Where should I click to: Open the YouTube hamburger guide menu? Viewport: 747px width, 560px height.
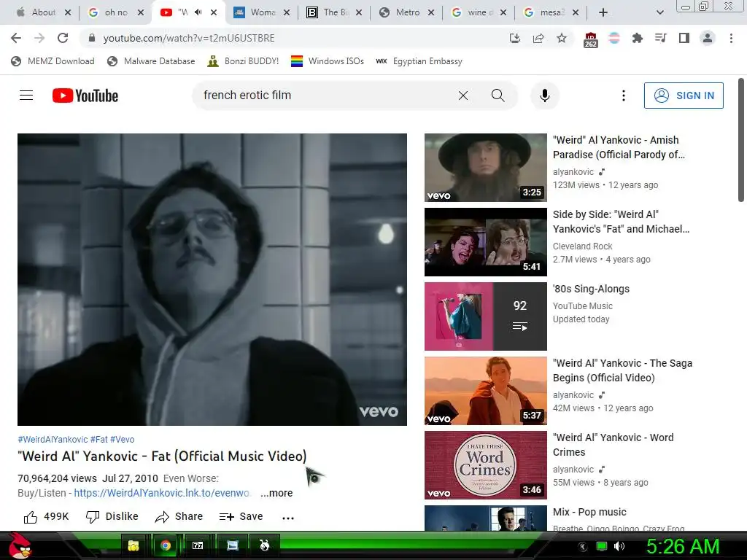click(26, 96)
